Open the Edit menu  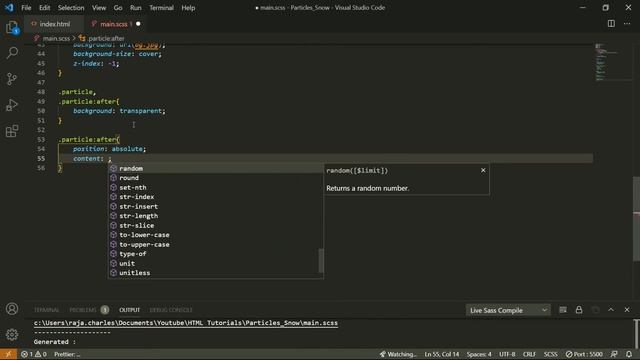click(44, 8)
